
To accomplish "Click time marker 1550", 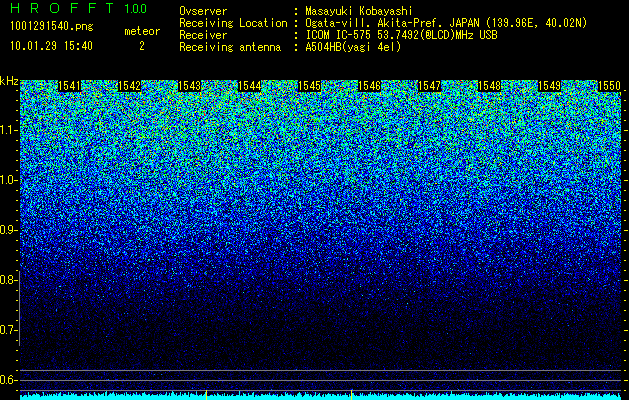I will point(609,86).
